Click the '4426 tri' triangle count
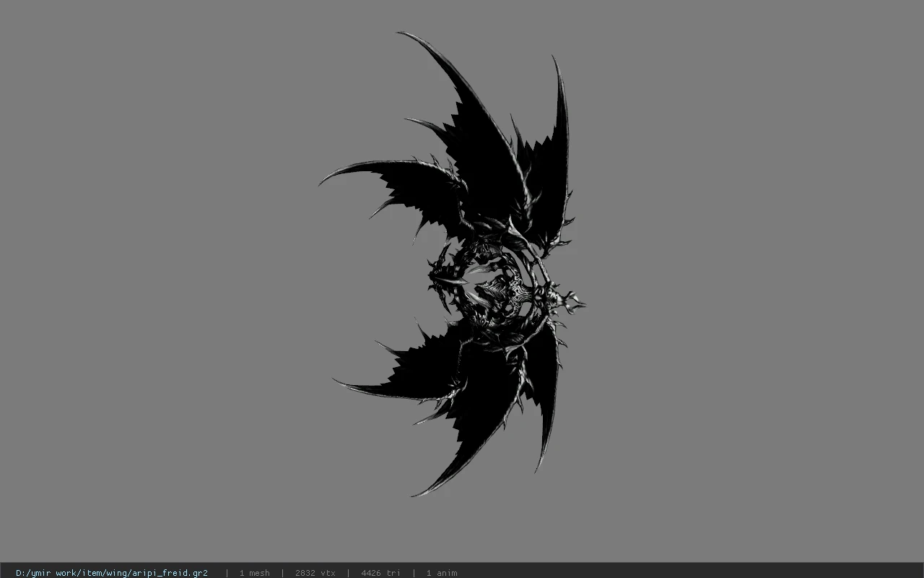 tap(380, 572)
